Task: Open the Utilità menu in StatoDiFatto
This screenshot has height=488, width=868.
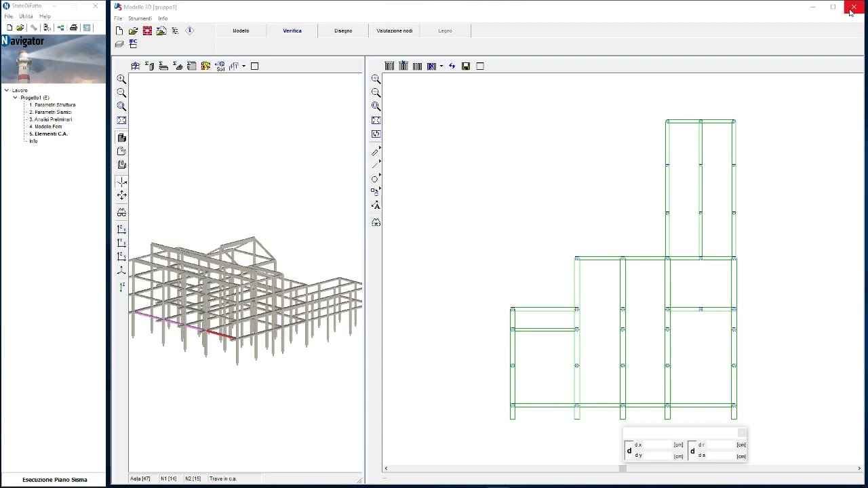Action: pos(26,16)
